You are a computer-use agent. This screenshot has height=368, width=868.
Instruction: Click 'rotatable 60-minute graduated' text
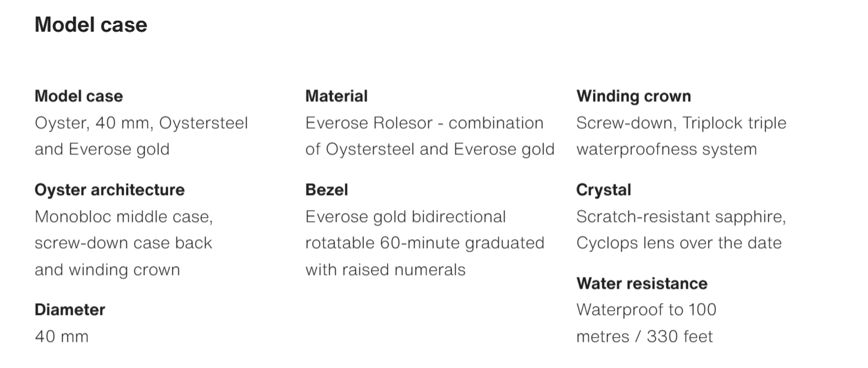click(x=425, y=243)
